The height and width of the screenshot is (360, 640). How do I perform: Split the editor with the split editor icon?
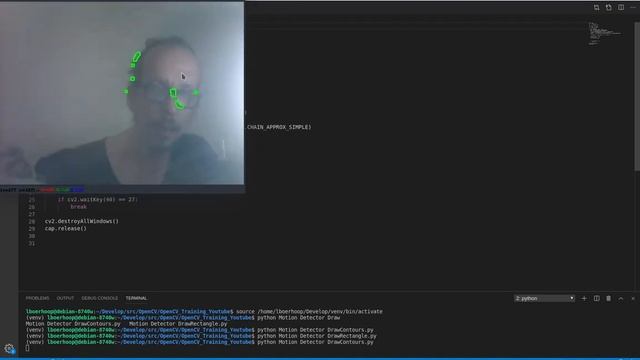(621, 8)
